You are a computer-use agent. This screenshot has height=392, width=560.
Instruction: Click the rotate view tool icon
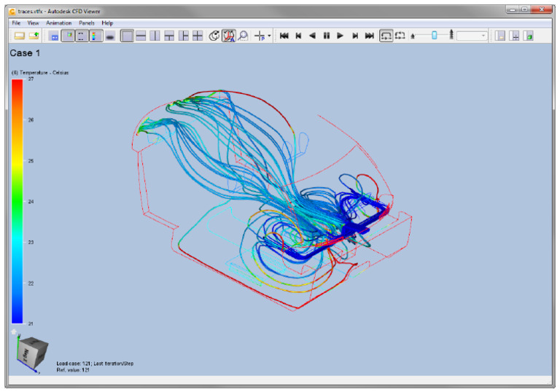215,36
